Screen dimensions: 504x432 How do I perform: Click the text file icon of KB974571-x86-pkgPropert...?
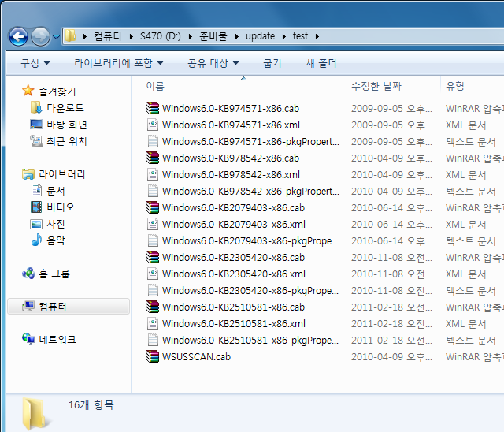[x=153, y=141]
